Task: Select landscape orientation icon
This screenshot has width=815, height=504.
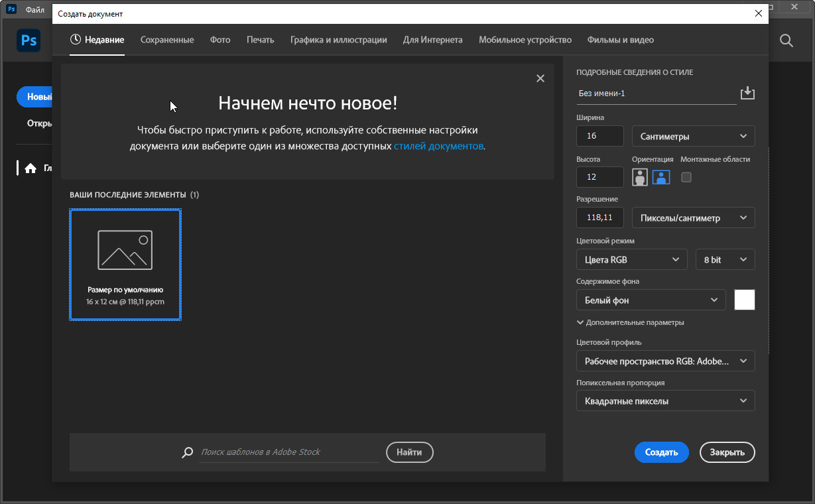Action: tap(660, 177)
